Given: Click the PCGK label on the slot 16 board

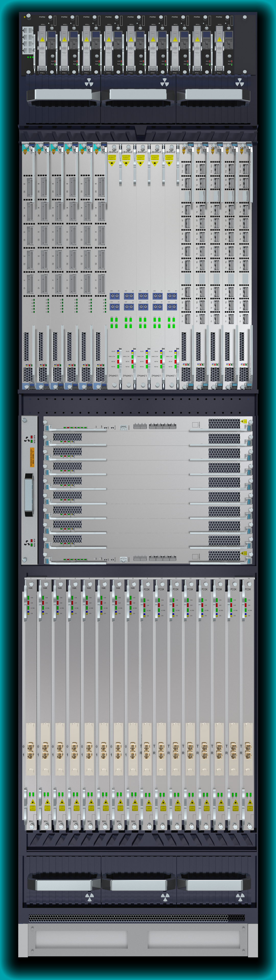Looking at the screenshot, I should (248, 589).
